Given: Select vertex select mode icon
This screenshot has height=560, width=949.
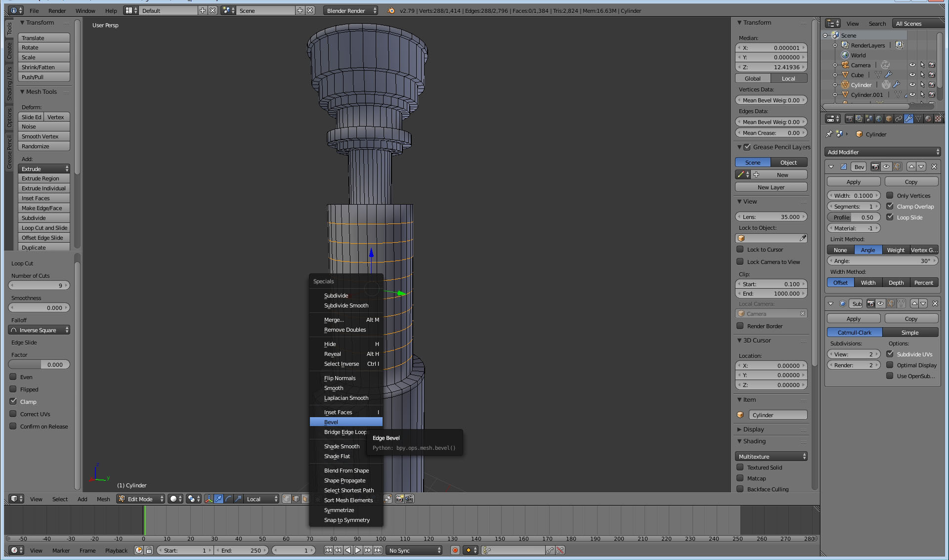Looking at the screenshot, I should coord(287,499).
